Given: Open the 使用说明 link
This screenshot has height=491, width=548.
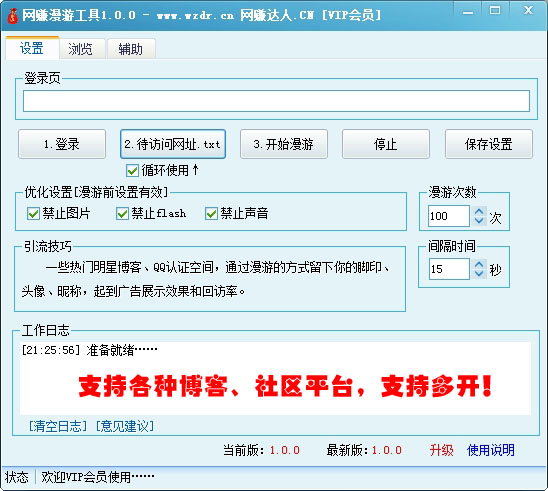Looking at the screenshot, I should [x=491, y=450].
